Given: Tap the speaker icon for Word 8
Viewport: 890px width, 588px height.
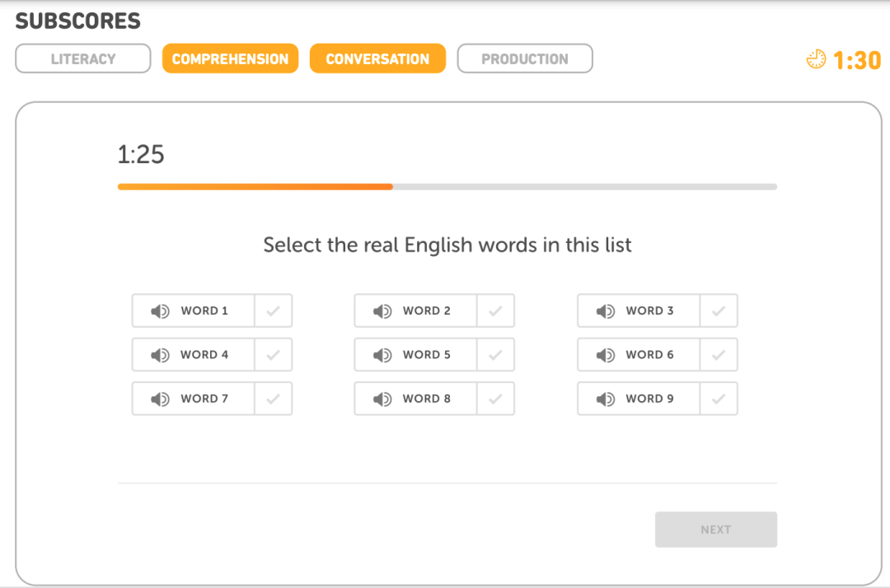Looking at the screenshot, I should tap(382, 399).
